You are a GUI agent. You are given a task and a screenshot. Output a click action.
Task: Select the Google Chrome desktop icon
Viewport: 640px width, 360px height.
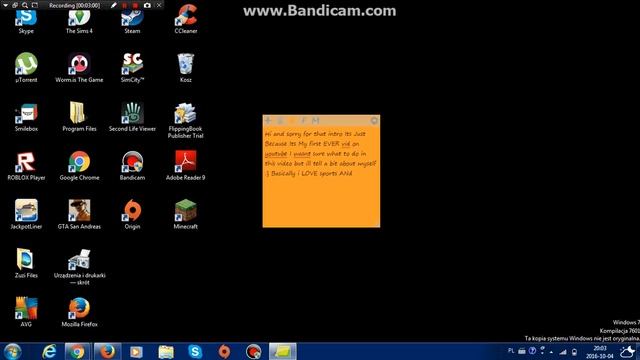coord(79,166)
